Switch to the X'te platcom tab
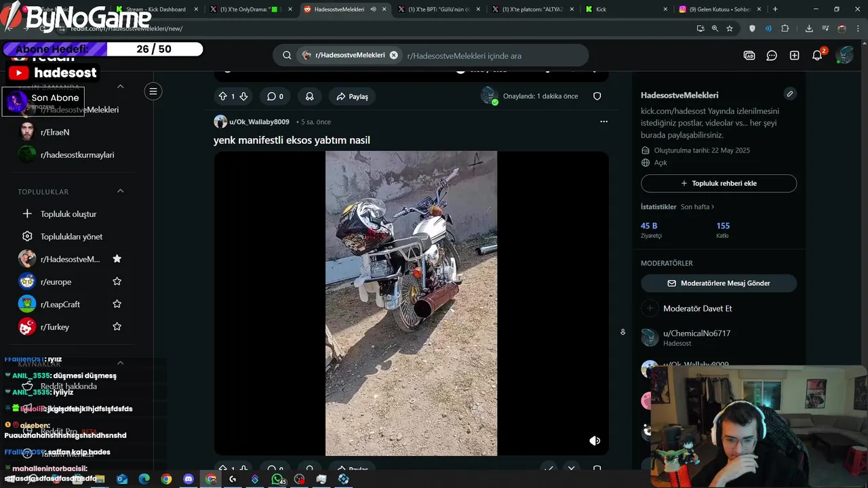This screenshot has height=488, width=868. tap(531, 9)
